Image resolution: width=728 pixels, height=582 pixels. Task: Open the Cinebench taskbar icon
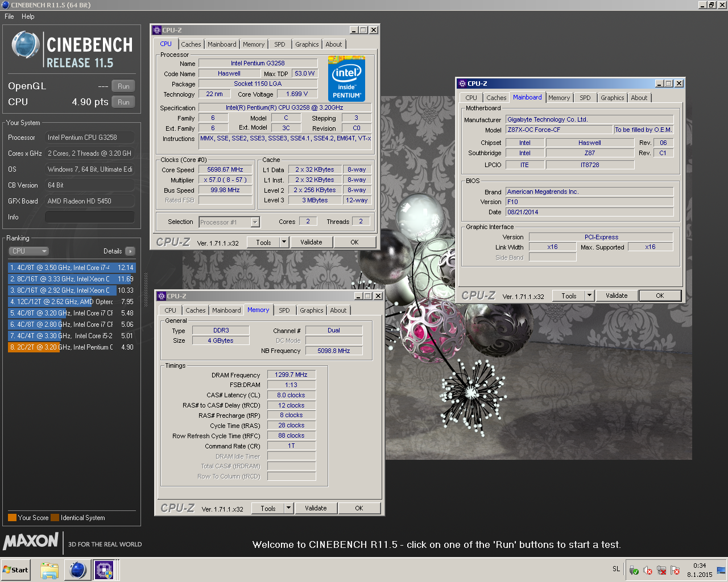tap(78, 569)
